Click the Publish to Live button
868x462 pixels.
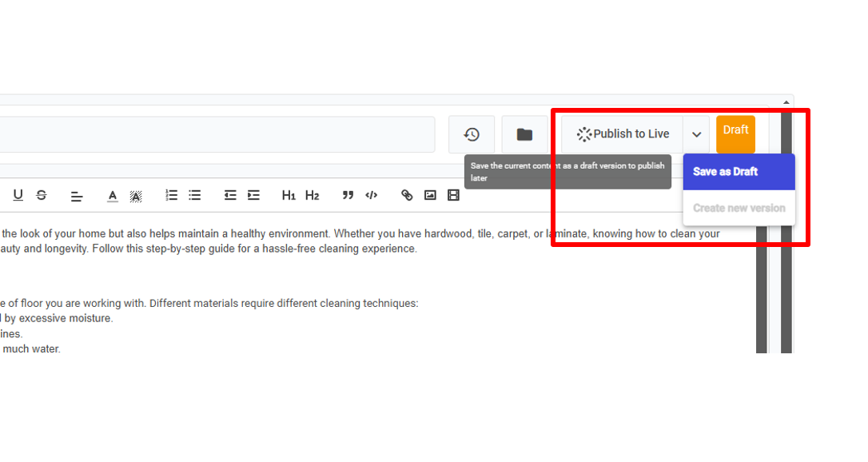point(622,134)
